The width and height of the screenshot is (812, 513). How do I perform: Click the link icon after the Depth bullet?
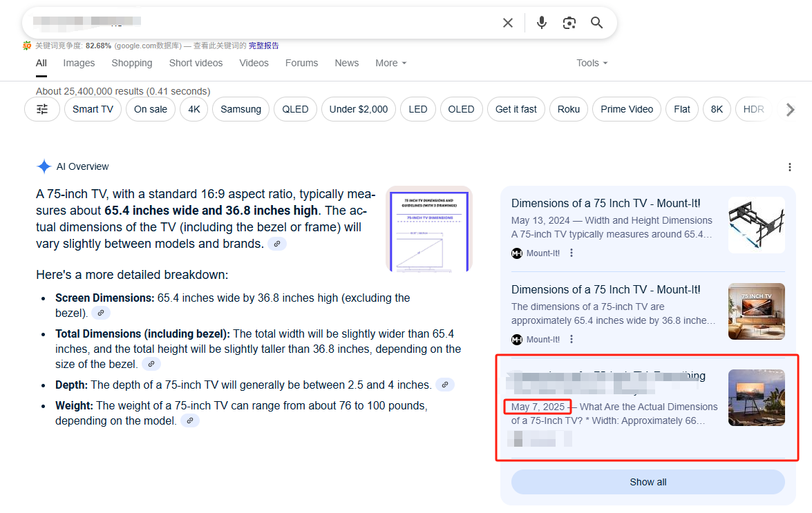pyautogui.click(x=444, y=385)
